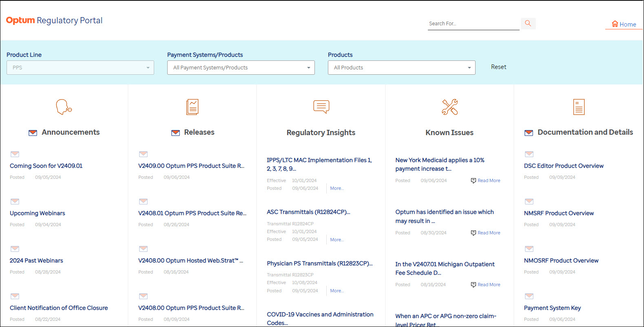Click the Regulatory Insights speech bubble icon
Screen dimensions: 644x327
(x=321, y=107)
